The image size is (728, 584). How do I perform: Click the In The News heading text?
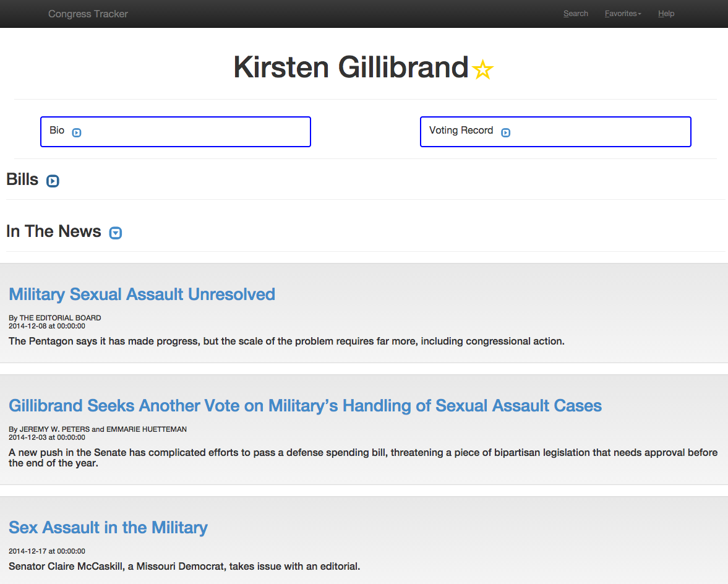tap(53, 231)
